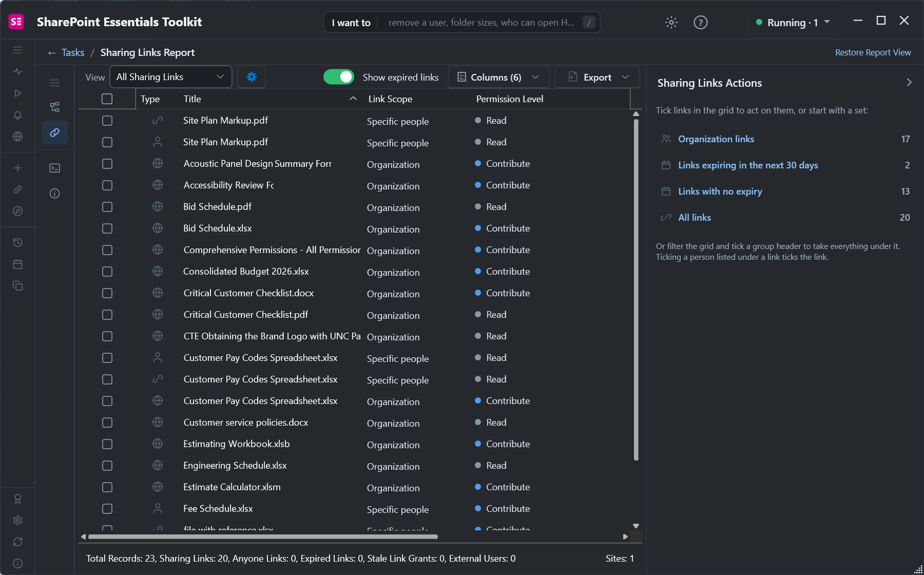Click the list lines icon in inner sidebar

(x=54, y=83)
